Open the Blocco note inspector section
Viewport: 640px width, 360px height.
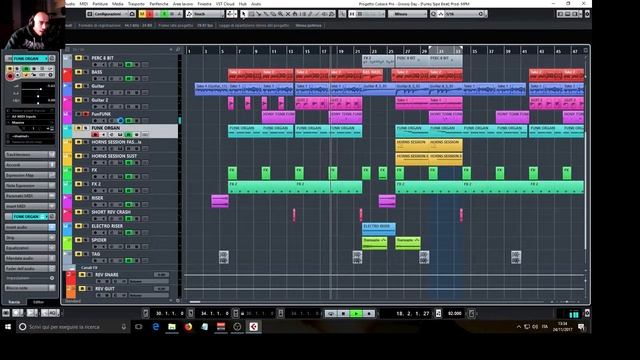[30, 288]
